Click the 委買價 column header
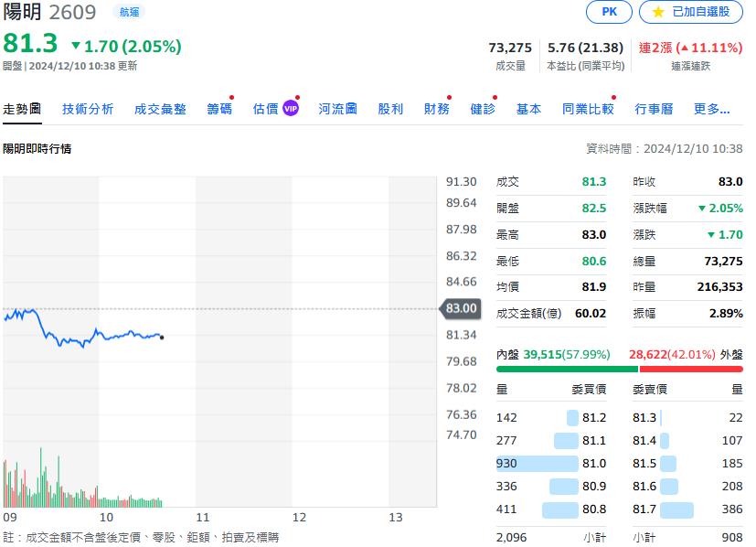The height and width of the screenshot is (547, 756). click(589, 390)
